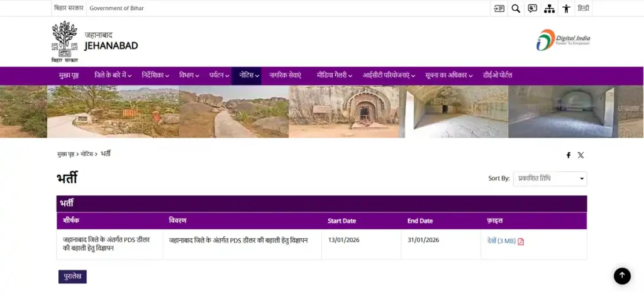
Task: Expand the सूचना का अधिकार menu
Action: coord(449,75)
